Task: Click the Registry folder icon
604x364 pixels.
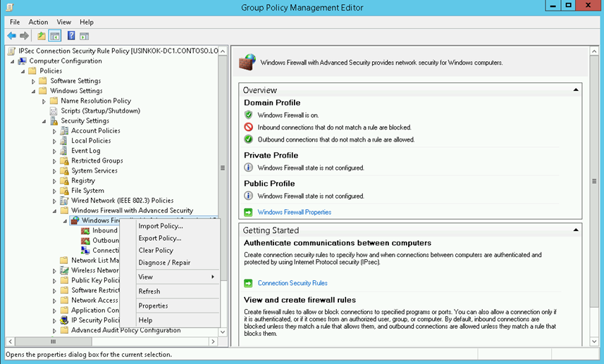Action: 64,181
